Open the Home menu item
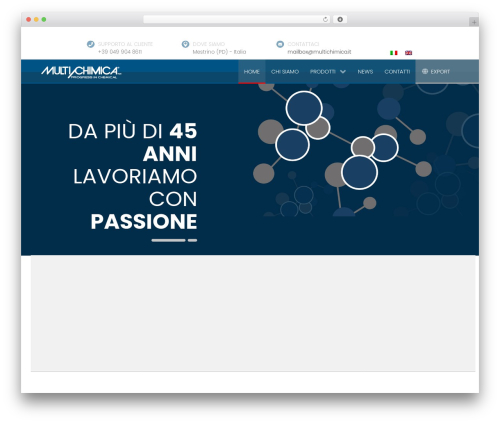 (x=252, y=72)
